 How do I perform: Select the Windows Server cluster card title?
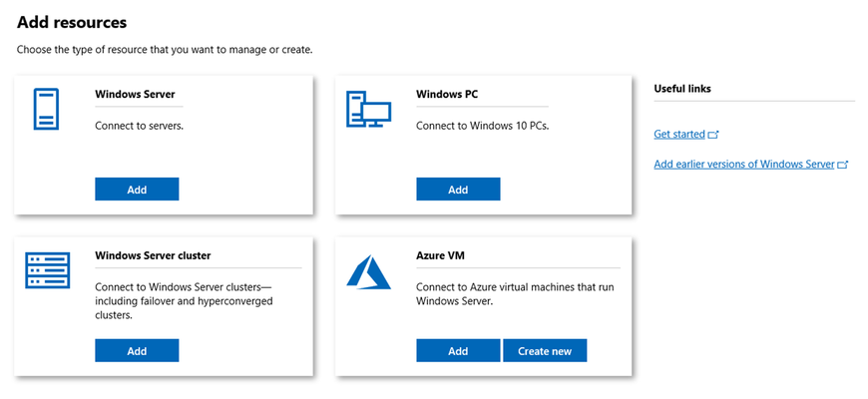pos(153,255)
